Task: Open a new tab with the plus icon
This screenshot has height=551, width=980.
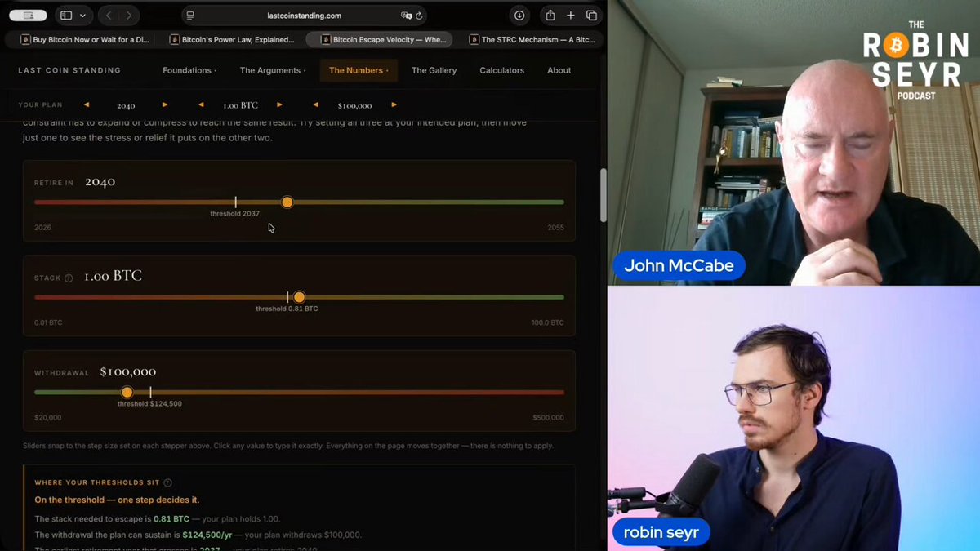Action: pyautogui.click(x=571, y=16)
